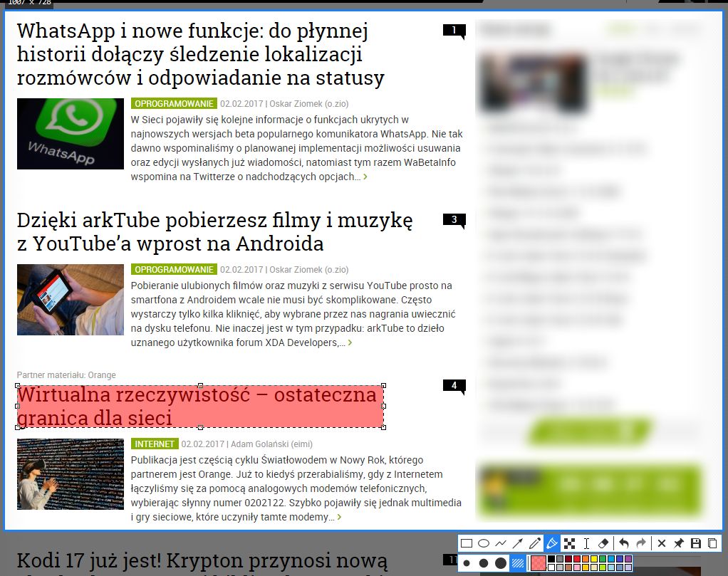The height and width of the screenshot is (576, 728).
Task: Click the 'Partner materiału: Orange' label
Action: pos(66,375)
